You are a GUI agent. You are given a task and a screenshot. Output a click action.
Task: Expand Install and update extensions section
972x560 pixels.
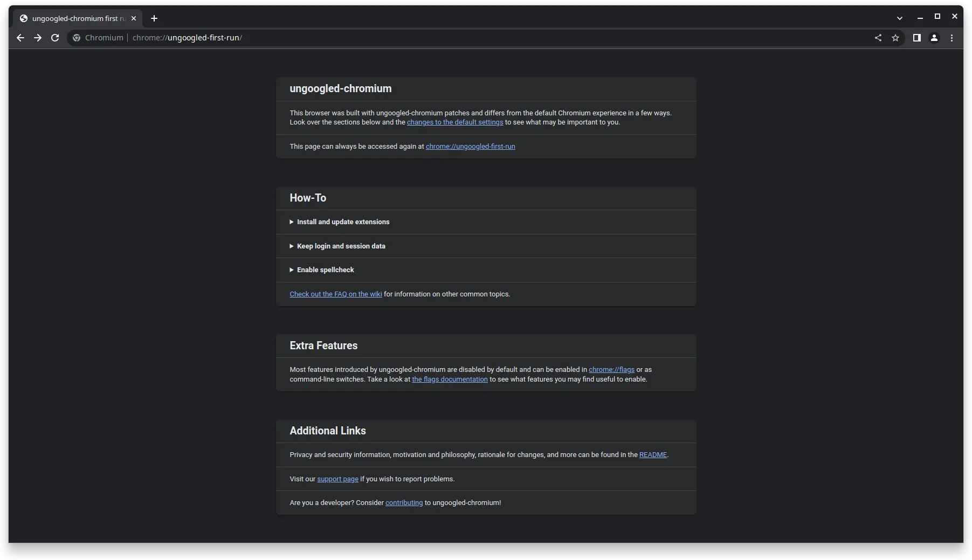pyautogui.click(x=343, y=222)
